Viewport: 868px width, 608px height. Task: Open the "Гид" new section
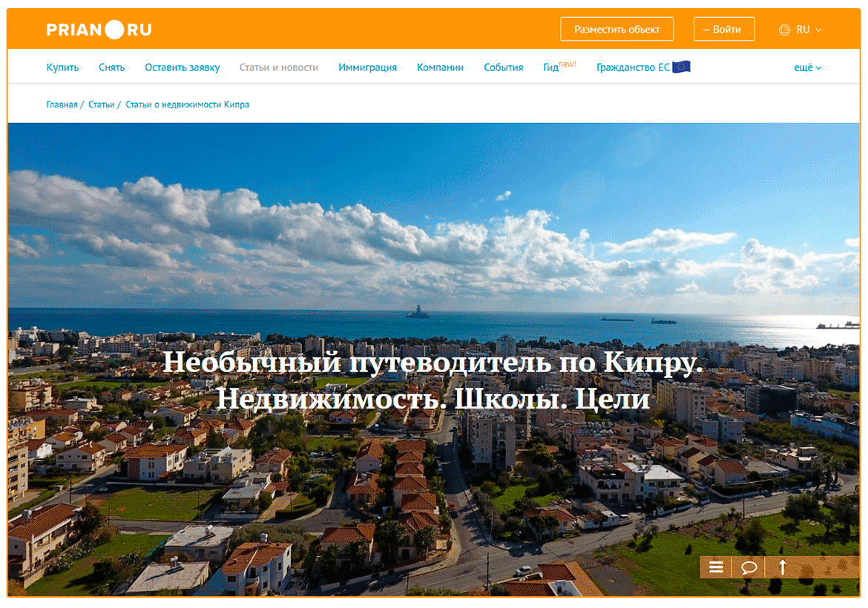coord(552,67)
